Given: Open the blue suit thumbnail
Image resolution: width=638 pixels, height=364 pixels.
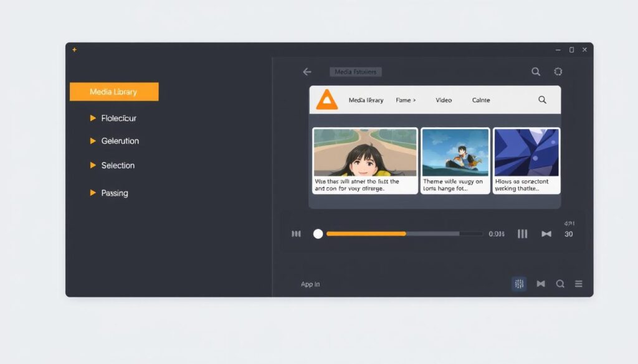Looking at the screenshot, I should 526,152.
